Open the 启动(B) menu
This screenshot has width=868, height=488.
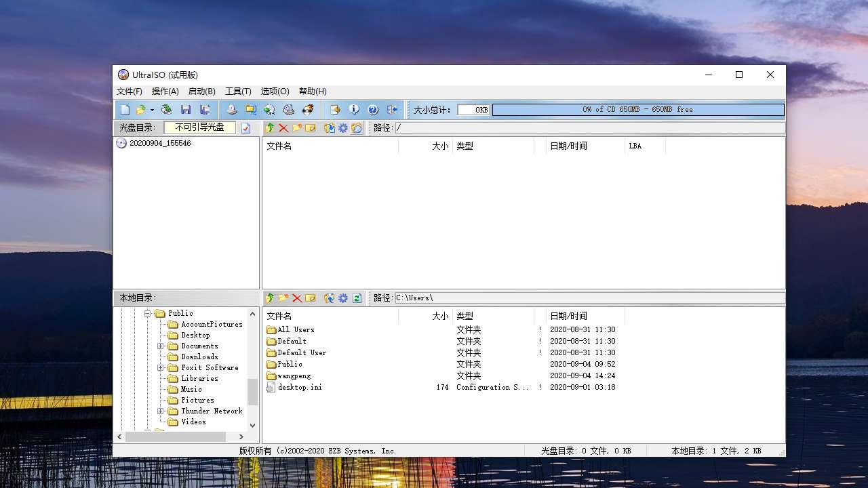(201, 91)
